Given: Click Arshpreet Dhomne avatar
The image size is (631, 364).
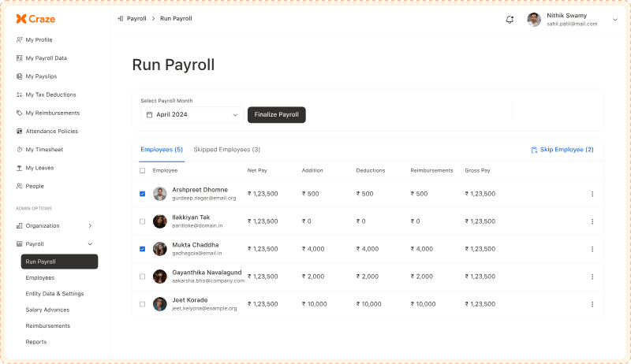Looking at the screenshot, I should pyautogui.click(x=160, y=194).
